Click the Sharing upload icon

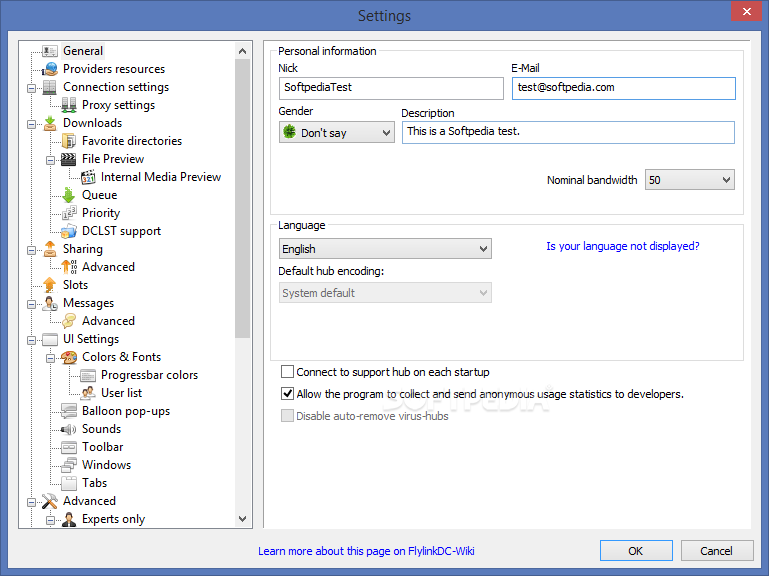(50, 249)
